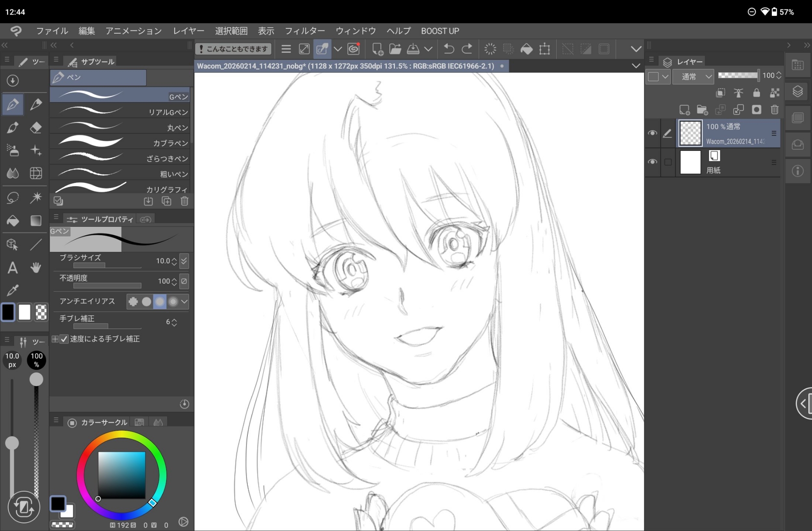Viewport: 812px width, 531px height.
Task: Toggle the 用紙 paper layer visibility
Action: coord(652,162)
